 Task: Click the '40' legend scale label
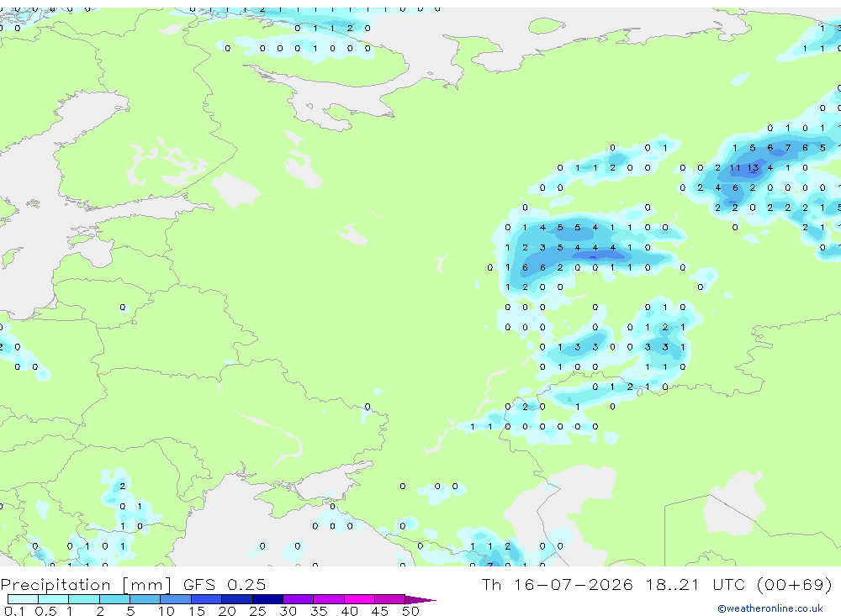pyautogui.click(x=349, y=611)
